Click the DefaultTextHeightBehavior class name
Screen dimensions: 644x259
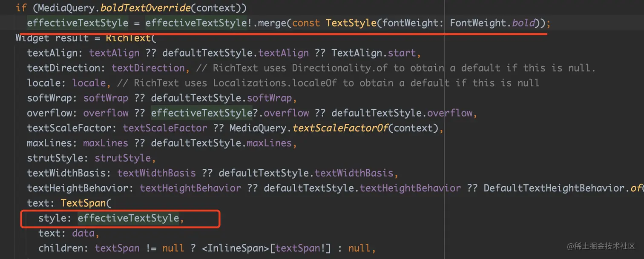tap(554, 188)
